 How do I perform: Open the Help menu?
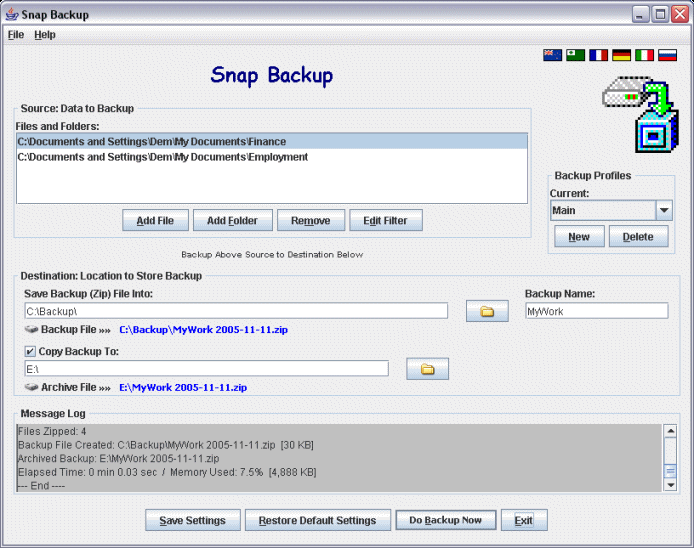point(45,35)
